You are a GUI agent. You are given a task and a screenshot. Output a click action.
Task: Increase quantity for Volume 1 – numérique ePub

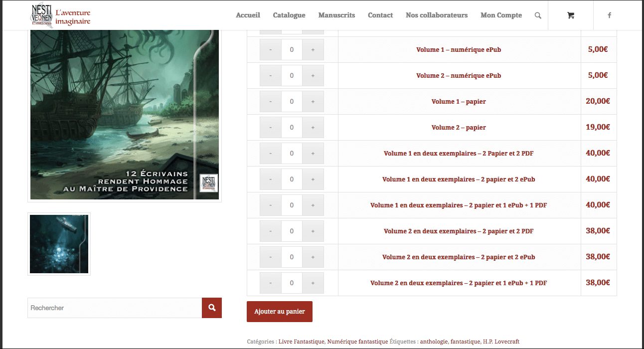click(x=313, y=50)
